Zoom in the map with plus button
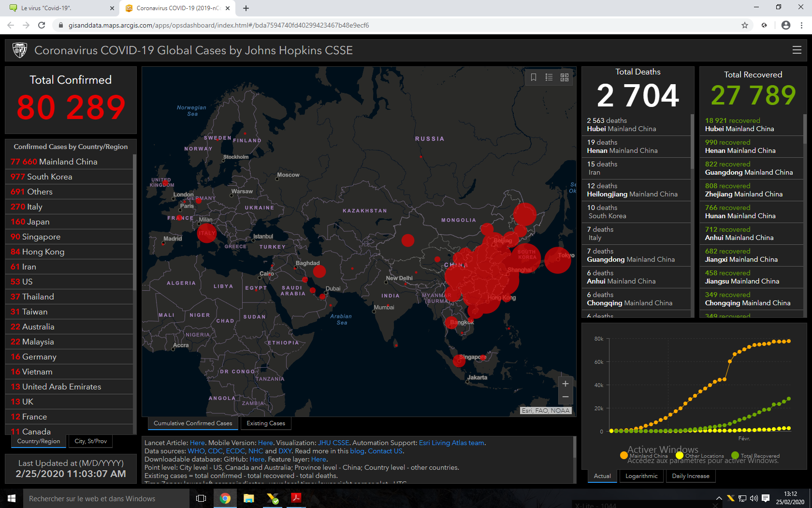 (565, 384)
